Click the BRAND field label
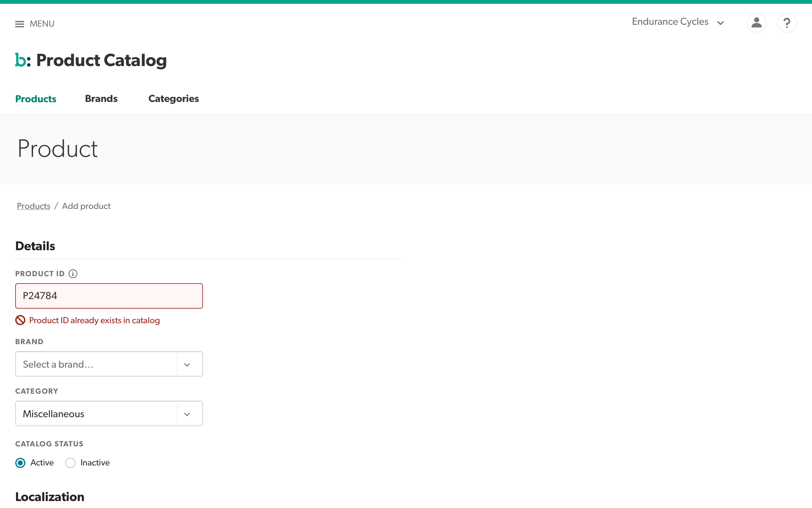 point(29,342)
